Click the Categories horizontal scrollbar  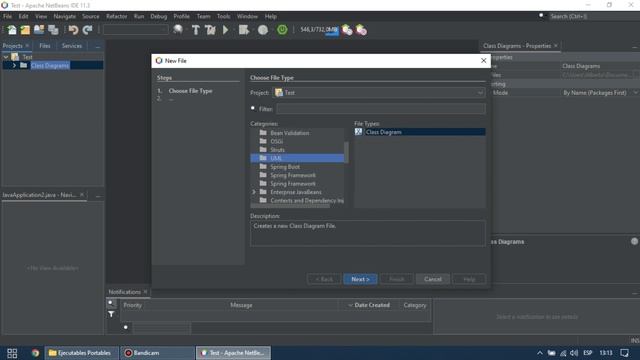tap(290, 206)
